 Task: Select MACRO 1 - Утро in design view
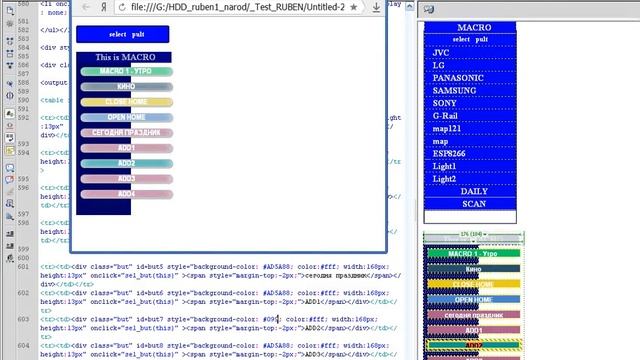(x=473, y=253)
